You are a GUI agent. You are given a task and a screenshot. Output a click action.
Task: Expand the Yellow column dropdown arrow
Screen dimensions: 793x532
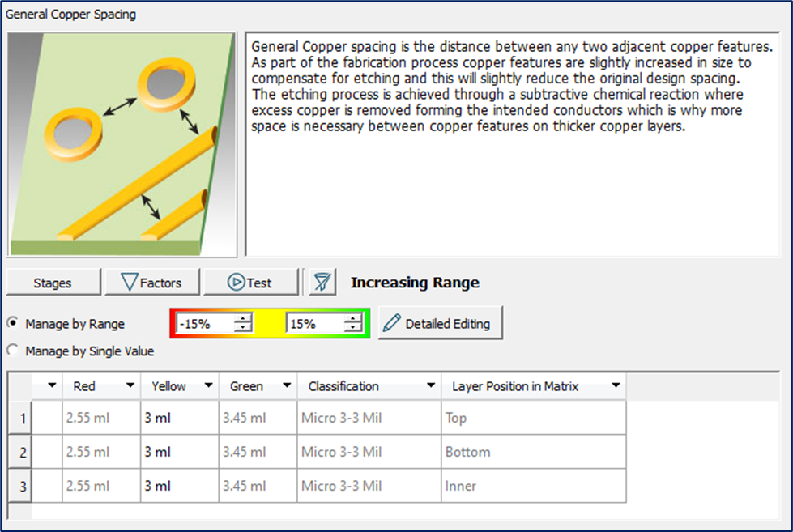(x=208, y=386)
